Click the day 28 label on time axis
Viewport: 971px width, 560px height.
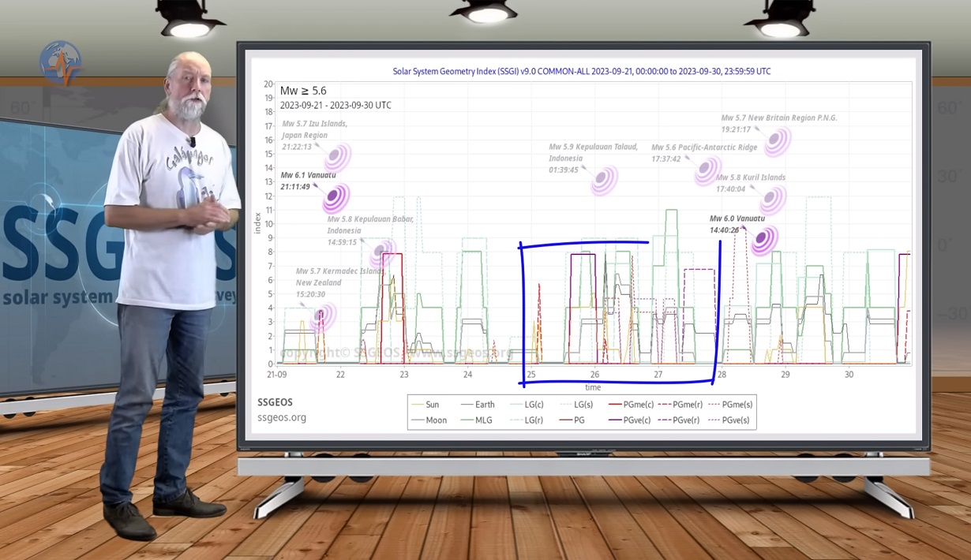[722, 375]
